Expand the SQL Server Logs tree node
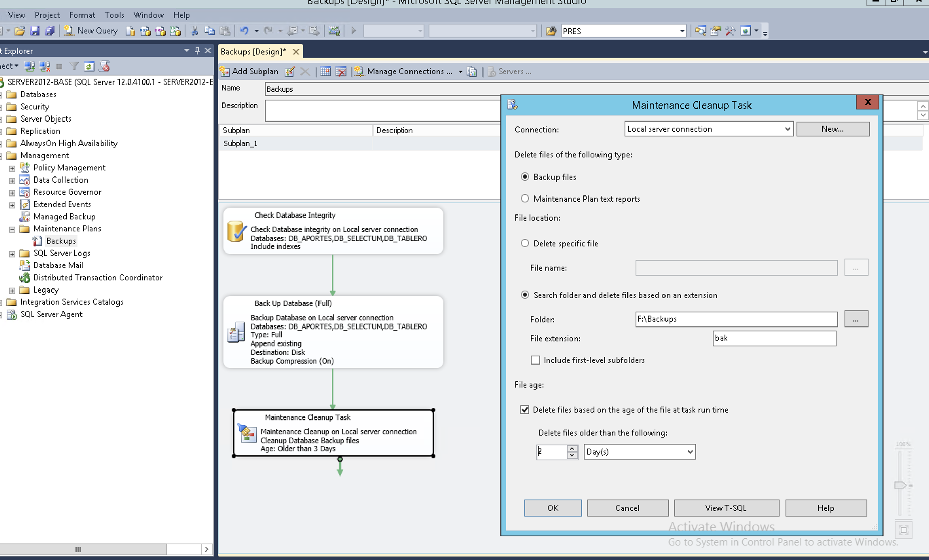The width and height of the screenshot is (929, 560). pos(12,254)
